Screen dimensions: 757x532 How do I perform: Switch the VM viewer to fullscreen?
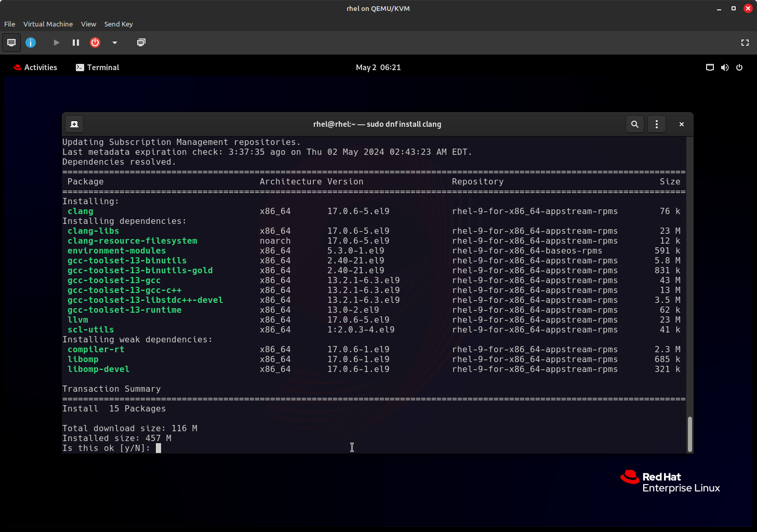tap(745, 43)
